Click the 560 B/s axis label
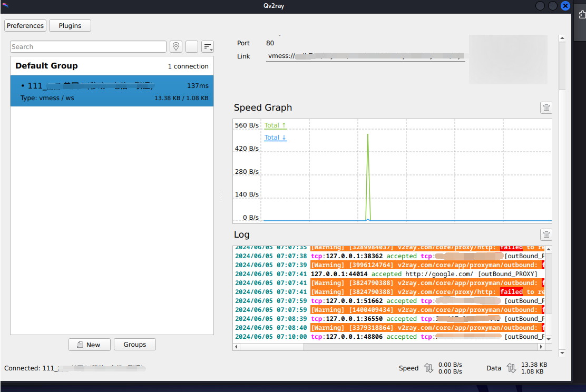This screenshot has height=392, width=586. [x=247, y=125]
